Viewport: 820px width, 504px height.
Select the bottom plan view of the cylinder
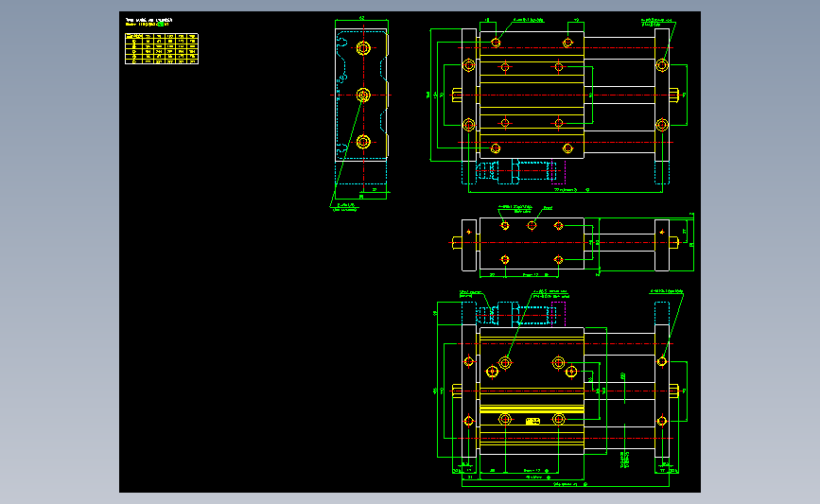click(561, 390)
